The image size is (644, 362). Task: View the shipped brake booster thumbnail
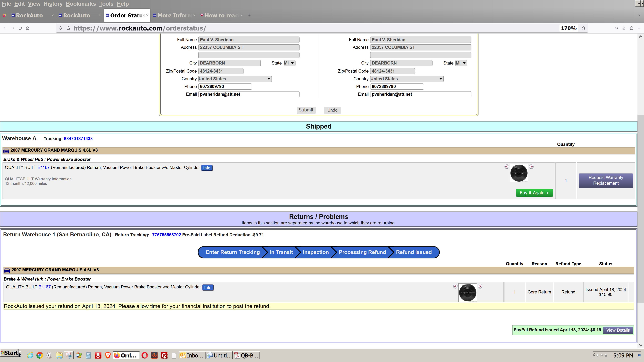[519, 173]
